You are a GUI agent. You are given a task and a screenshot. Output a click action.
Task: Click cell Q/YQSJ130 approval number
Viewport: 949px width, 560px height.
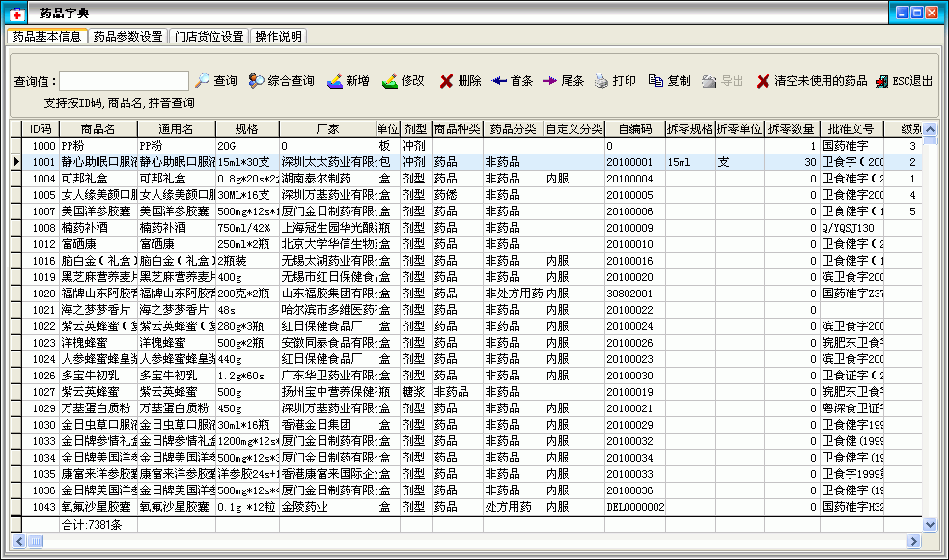(x=851, y=228)
